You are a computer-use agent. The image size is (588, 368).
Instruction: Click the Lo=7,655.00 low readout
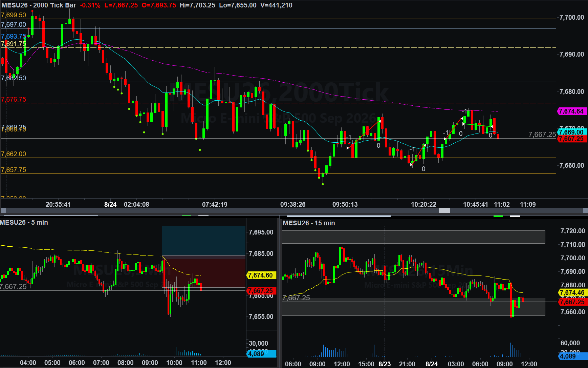point(238,5)
